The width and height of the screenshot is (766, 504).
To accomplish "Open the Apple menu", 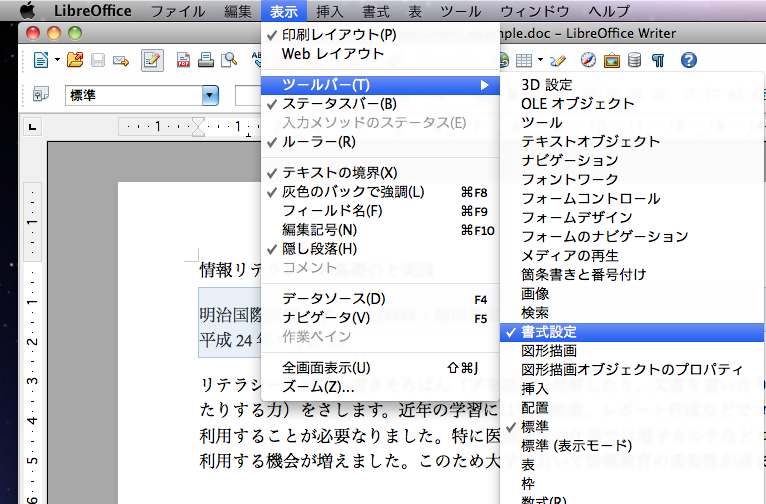I will [28, 10].
